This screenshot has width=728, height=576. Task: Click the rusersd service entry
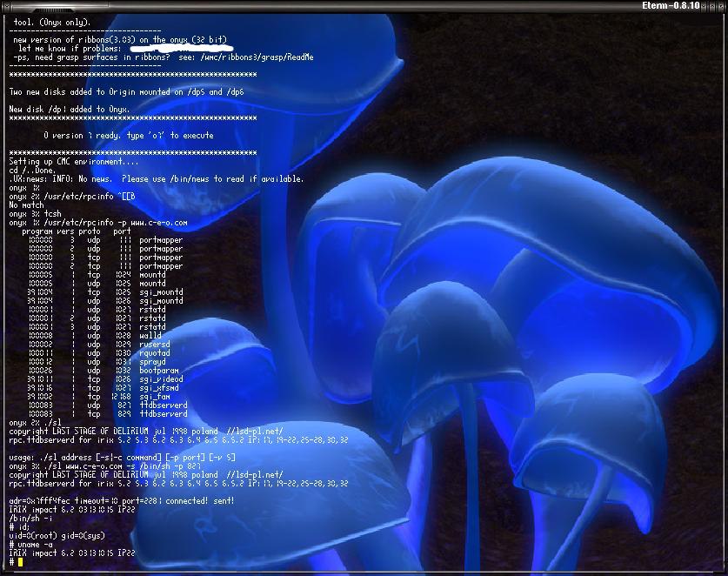coord(154,345)
